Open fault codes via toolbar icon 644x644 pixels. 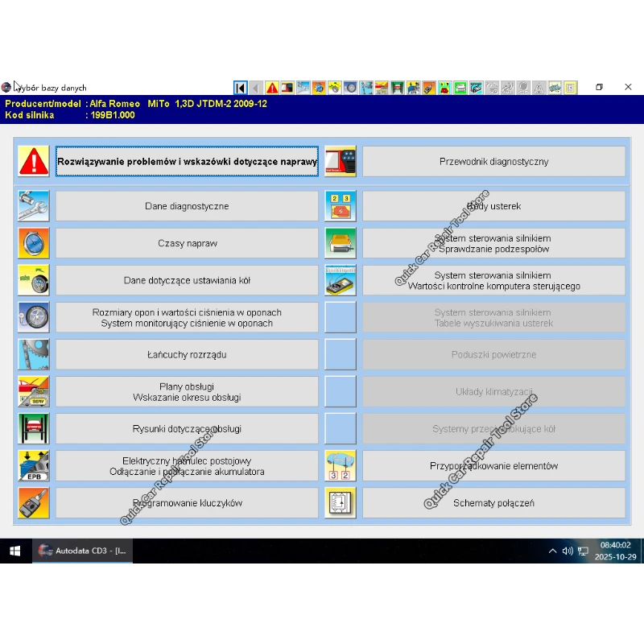pos(444,88)
